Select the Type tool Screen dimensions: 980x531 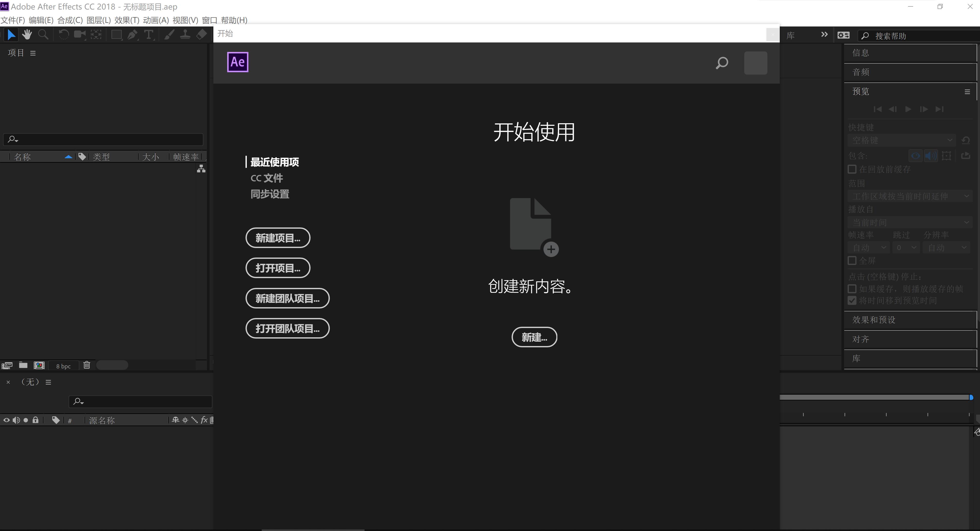[148, 35]
